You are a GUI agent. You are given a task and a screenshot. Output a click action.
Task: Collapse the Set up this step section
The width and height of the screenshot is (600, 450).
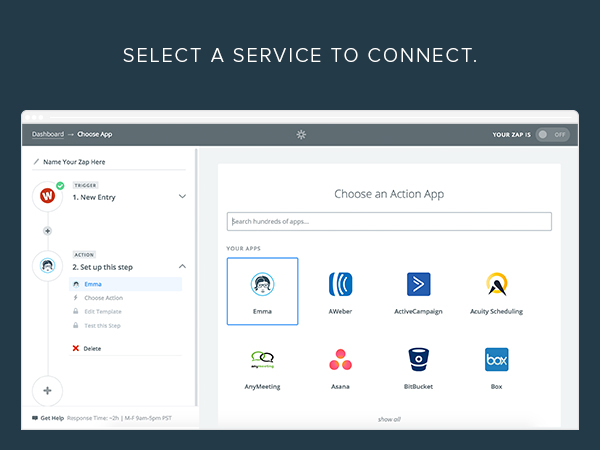pyautogui.click(x=183, y=266)
